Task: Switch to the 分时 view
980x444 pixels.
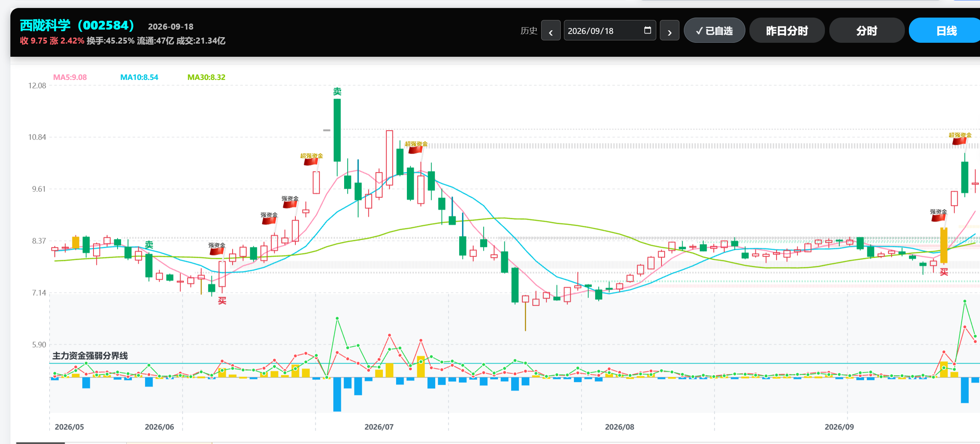Action: pos(866,30)
